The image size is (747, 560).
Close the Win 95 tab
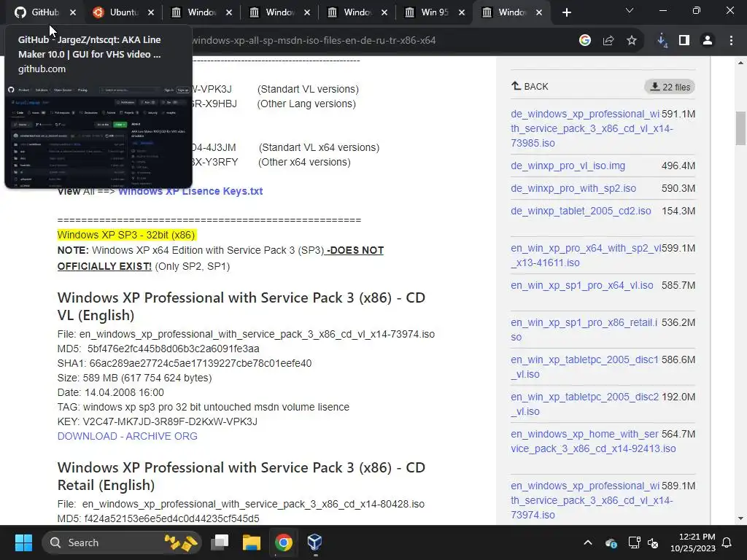point(462,12)
